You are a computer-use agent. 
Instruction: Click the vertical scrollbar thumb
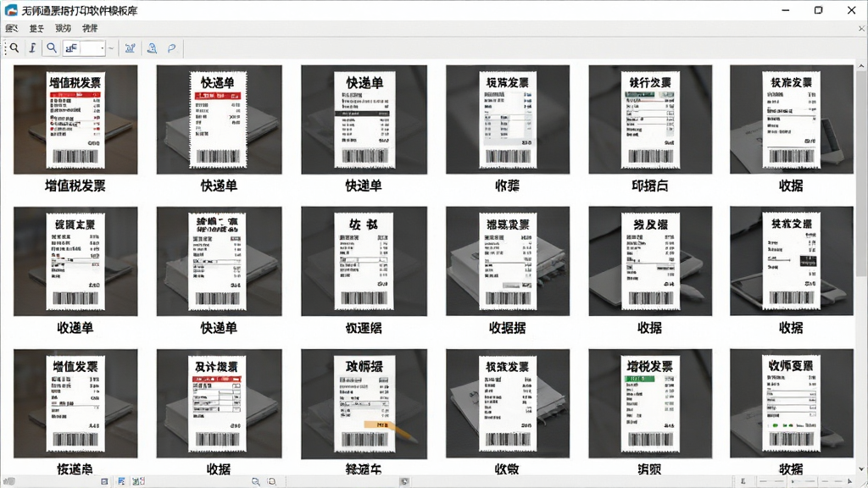click(861, 175)
